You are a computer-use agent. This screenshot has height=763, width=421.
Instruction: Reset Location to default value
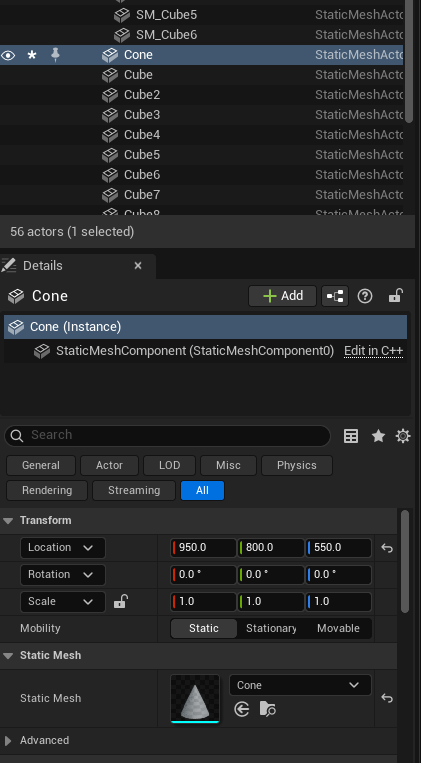(387, 548)
